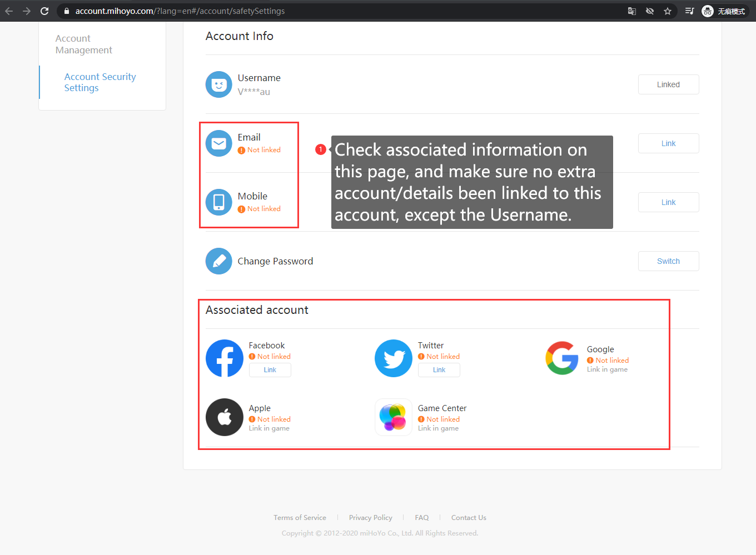Click the Change Password pencil icon
The image size is (756, 555).
pyautogui.click(x=219, y=261)
